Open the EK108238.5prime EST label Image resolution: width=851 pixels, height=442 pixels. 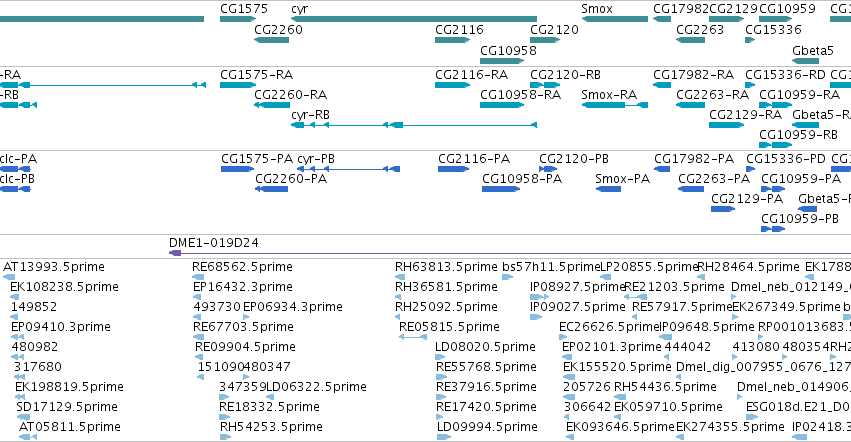[x=64, y=287]
